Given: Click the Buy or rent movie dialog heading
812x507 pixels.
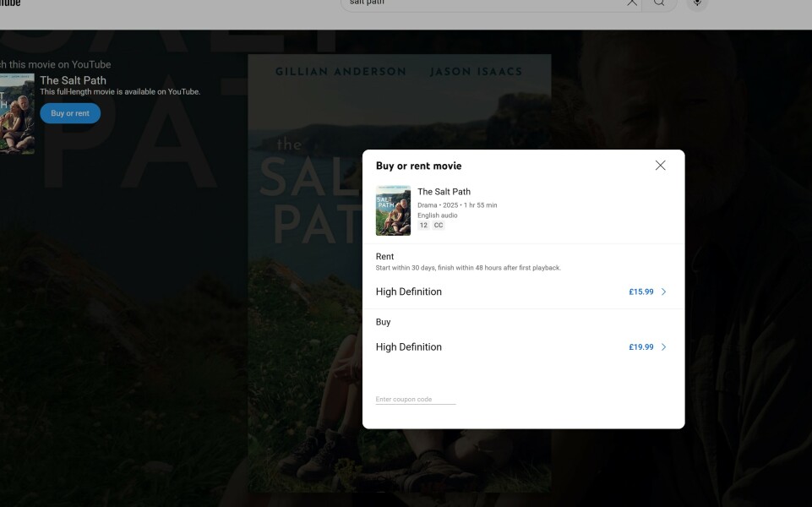Looking at the screenshot, I should point(418,166).
